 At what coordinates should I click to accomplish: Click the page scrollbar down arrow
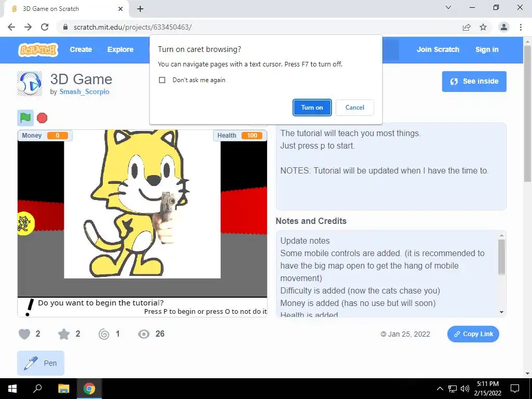[x=528, y=374]
